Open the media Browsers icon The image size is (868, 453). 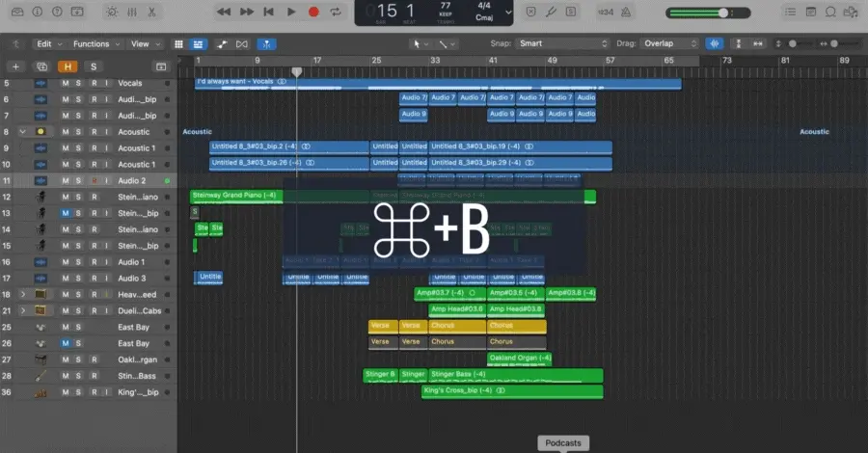point(851,12)
